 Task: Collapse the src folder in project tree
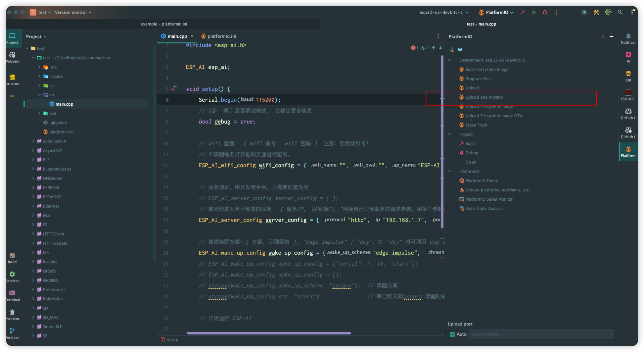pyautogui.click(x=39, y=95)
